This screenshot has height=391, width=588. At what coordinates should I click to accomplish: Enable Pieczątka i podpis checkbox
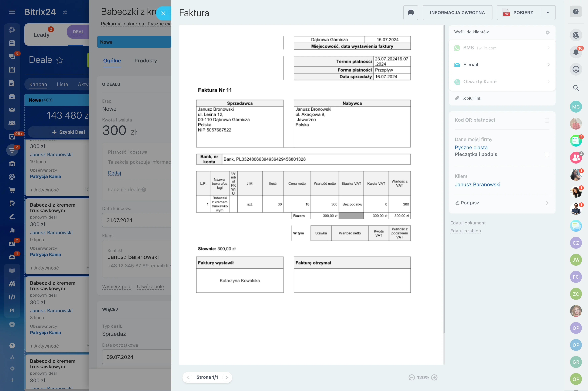(547, 155)
